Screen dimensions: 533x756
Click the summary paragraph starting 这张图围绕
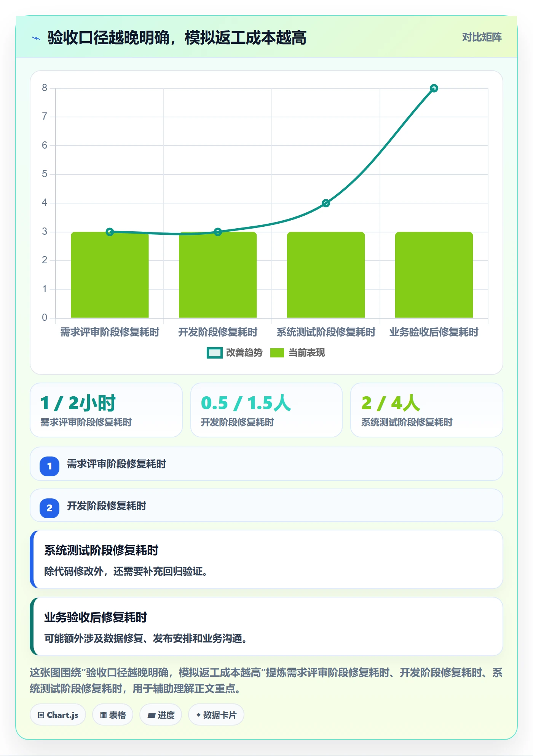point(266,681)
